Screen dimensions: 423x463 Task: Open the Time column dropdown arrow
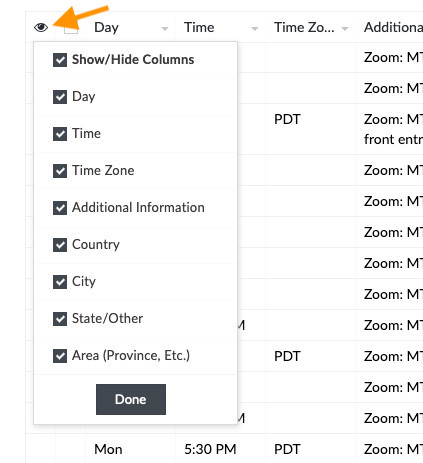click(255, 29)
